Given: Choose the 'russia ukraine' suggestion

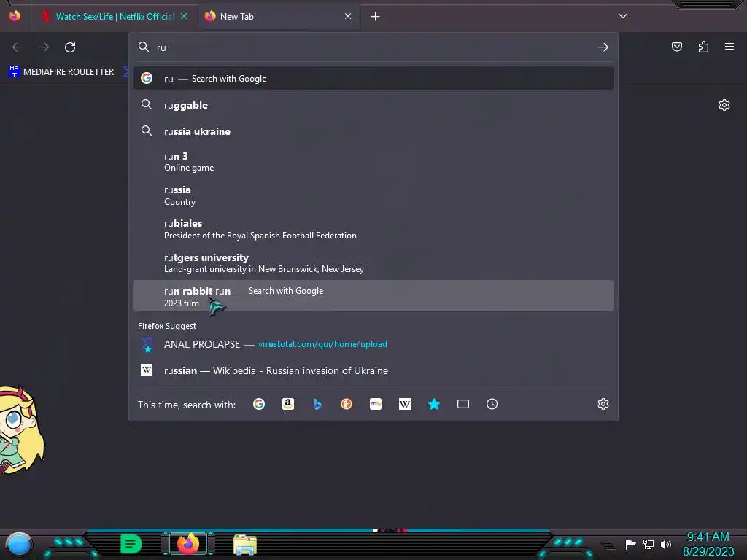Looking at the screenshot, I should tap(373, 131).
